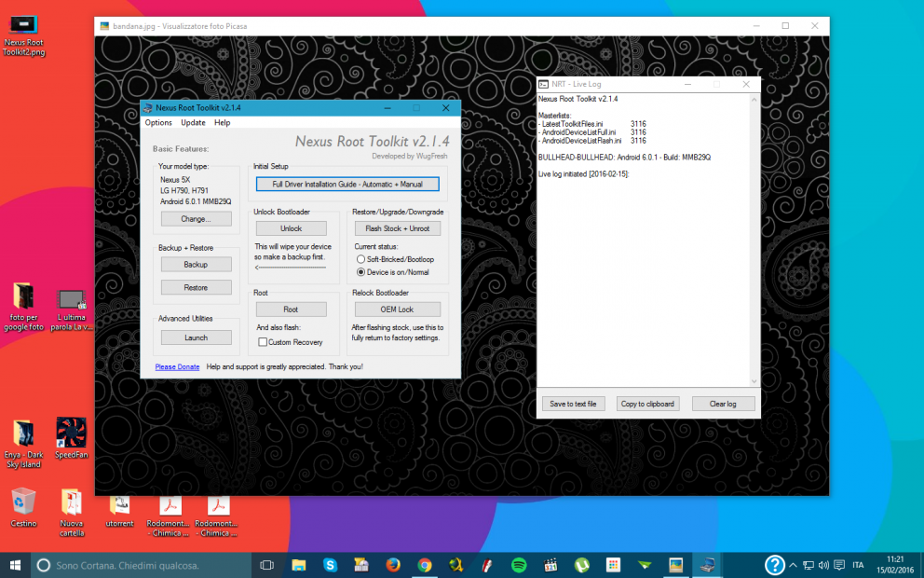Viewport: 924px width, 578px height.
Task: Click 'BULLHEAD-BULLHEAD: Android 6.0.1' log line
Action: click(x=624, y=158)
